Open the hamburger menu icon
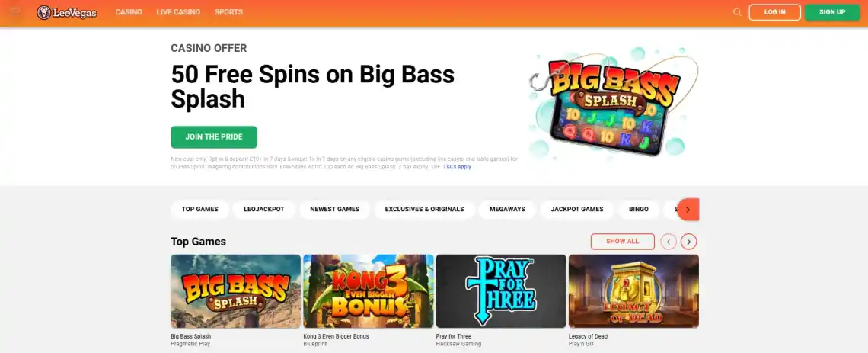 pos(15,11)
